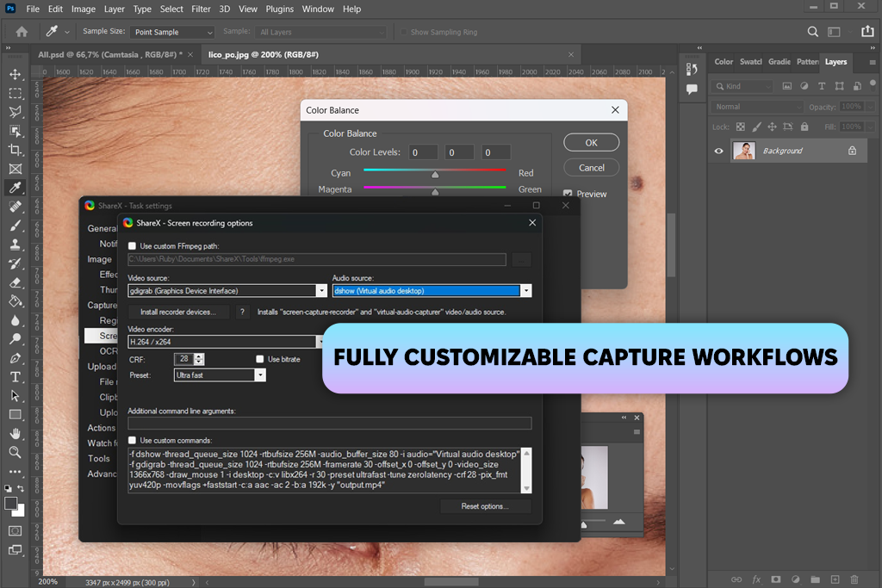Viewport: 882px width, 588px height.
Task: Open Photoshop search magnifier icon
Action: click(812, 32)
